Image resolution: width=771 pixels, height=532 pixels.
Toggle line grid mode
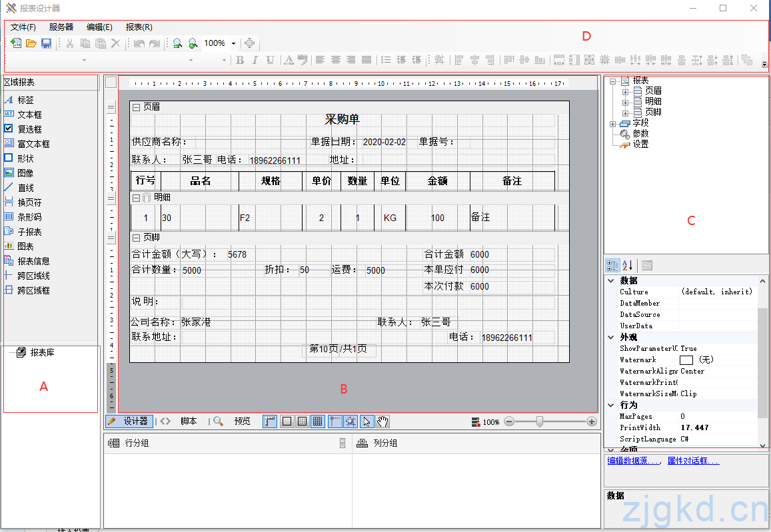(318, 421)
